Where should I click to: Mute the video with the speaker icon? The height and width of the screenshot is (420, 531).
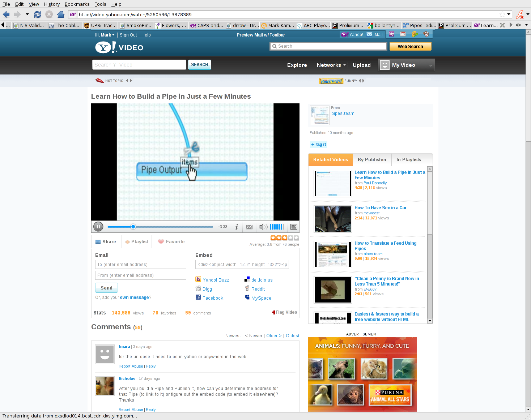tap(263, 227)
